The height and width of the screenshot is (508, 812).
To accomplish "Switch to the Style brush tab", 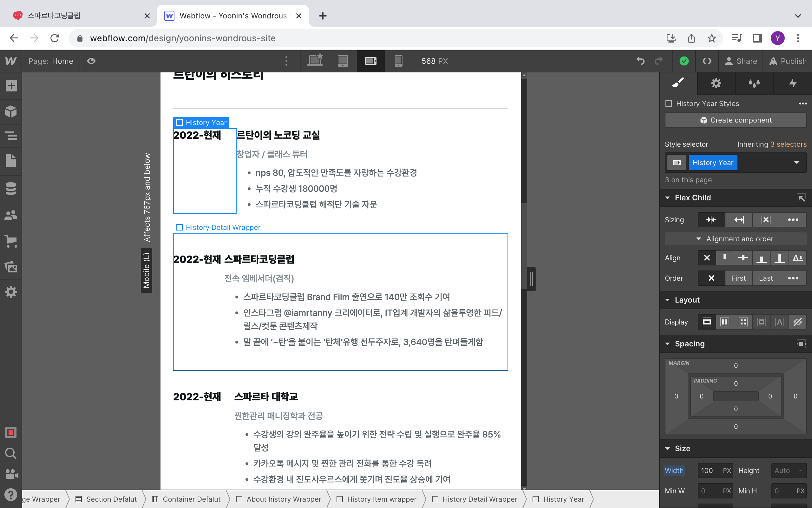I will (x=678, y=83).
